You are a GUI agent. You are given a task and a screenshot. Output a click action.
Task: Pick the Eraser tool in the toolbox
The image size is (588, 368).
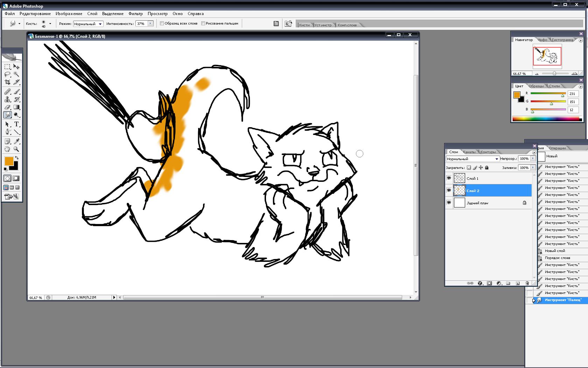(7, 107)
